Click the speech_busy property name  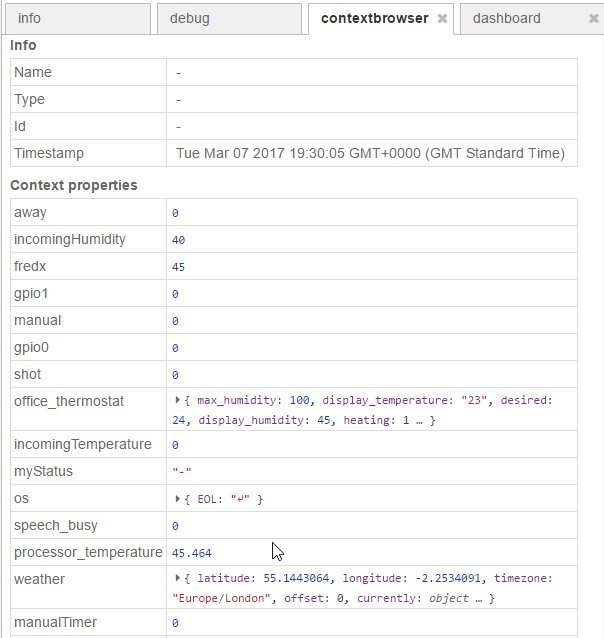coord(56,525)
